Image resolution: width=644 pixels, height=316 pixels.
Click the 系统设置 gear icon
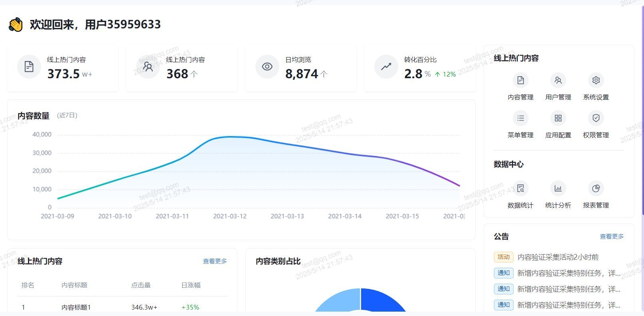(596, 81)
